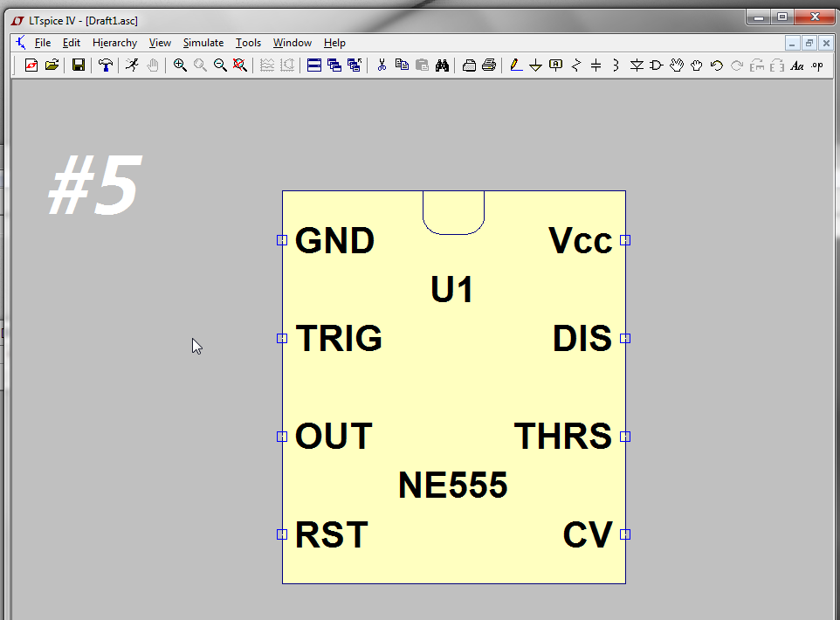The width and height of the screenshot is (840, 620).
Task: Click the Mirror icon in toolbar
Action: pos(777,65)
